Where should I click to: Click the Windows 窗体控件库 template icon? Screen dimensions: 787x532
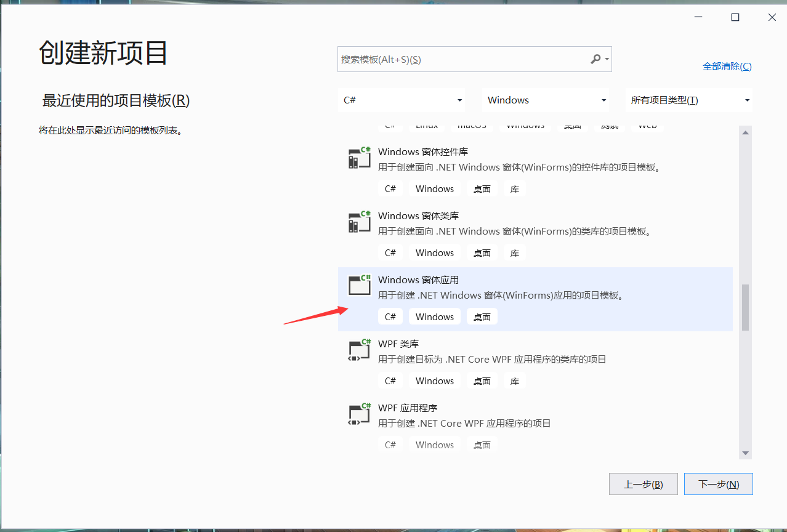pos(359,158)
